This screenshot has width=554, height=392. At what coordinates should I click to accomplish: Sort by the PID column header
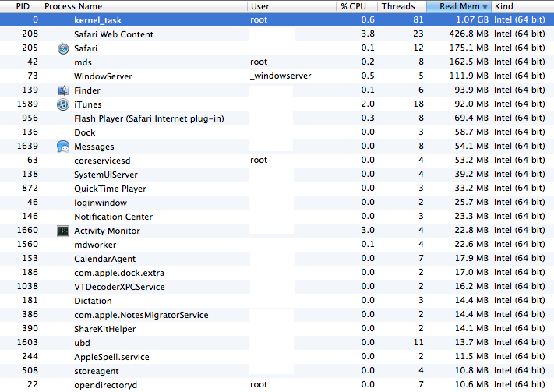20,6
